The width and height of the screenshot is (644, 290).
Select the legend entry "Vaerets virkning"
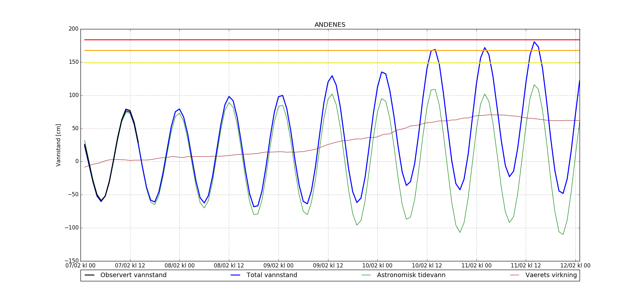click(551, 275)
